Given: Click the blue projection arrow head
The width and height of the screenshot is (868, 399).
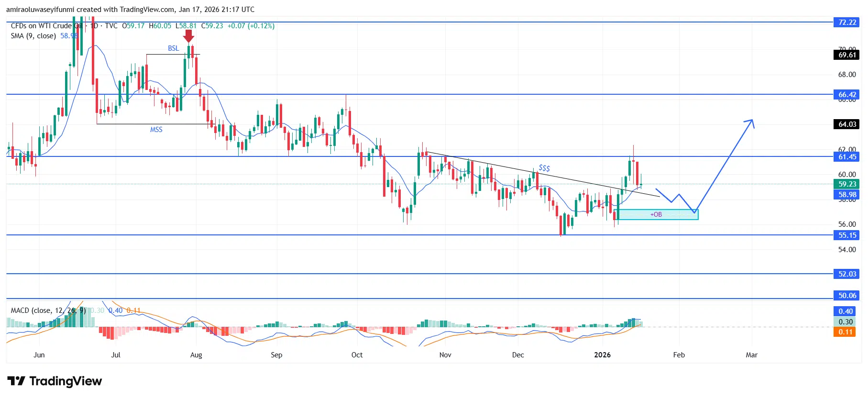Looking at the screenshot, I should (751, 122).
